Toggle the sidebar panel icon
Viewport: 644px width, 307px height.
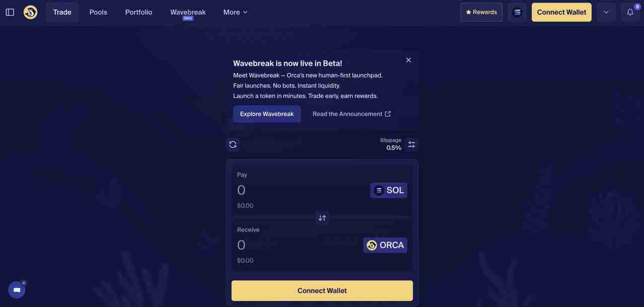[10, 12]
